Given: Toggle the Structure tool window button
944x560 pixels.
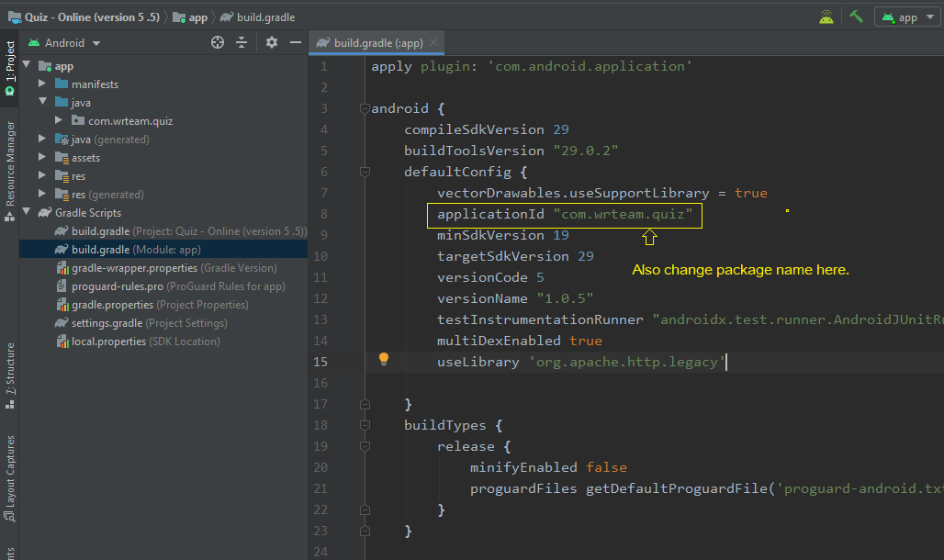Looking at the screenshot, I should tap(9, 375).
